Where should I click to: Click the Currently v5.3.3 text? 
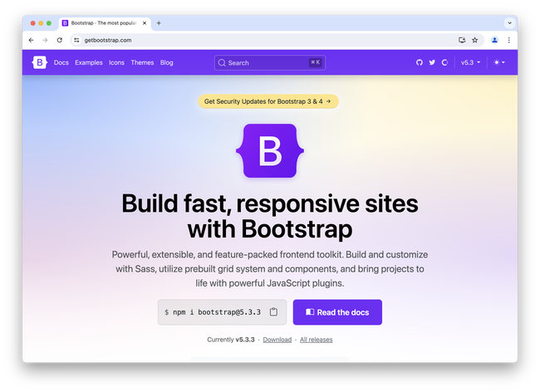pyautogui.click(x=231, y=340)
